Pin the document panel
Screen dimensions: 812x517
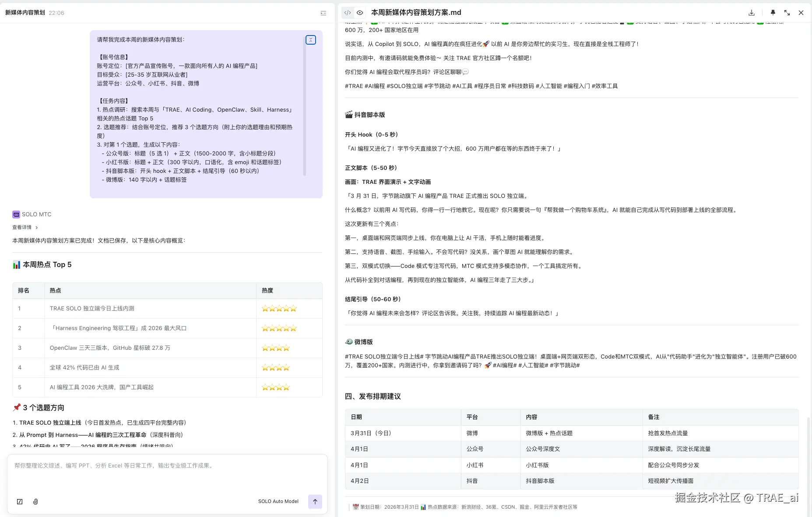coord(773,13)
